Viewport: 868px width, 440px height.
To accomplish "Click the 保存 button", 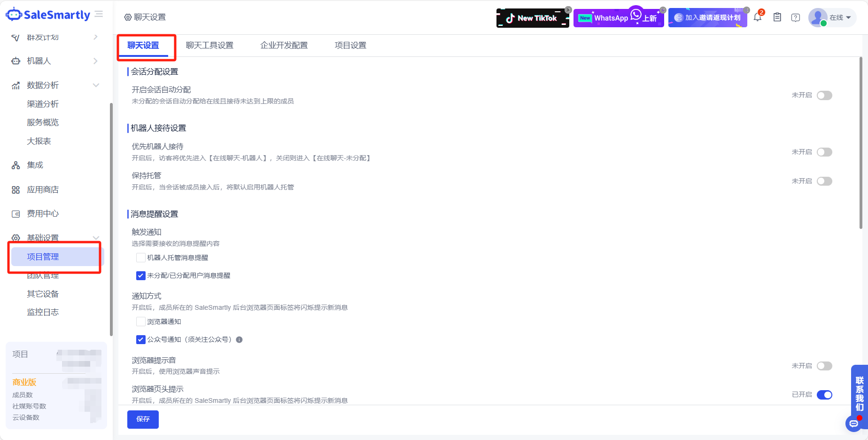I will pos(143,419).
